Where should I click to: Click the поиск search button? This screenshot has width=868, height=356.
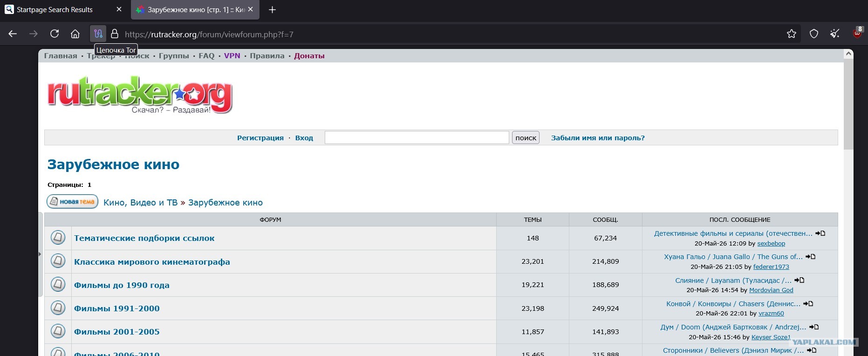pos(526,137)
